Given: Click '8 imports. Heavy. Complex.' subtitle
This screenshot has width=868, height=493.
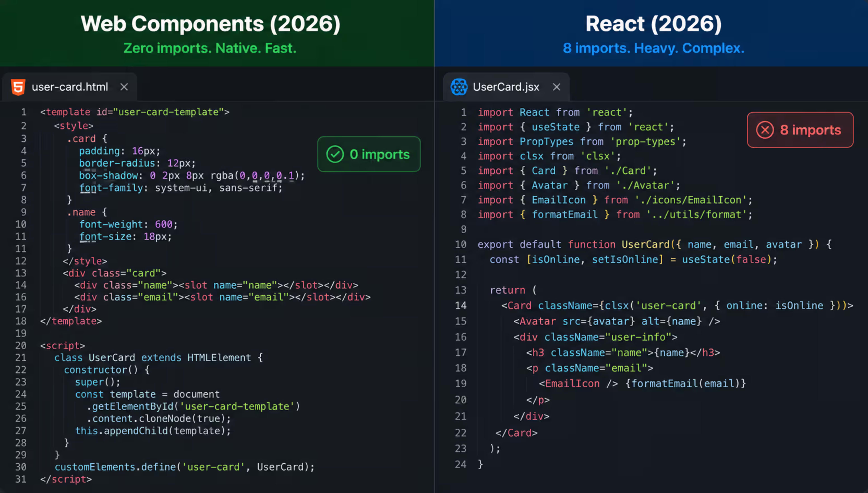Looking at the screenshot, I should point(653,48).
